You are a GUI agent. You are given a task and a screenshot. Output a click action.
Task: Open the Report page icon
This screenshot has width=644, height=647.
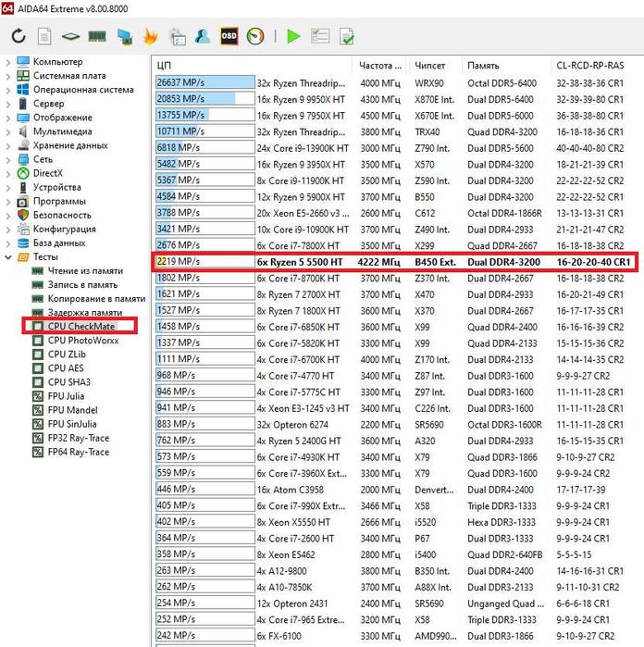tap(44, 36)
